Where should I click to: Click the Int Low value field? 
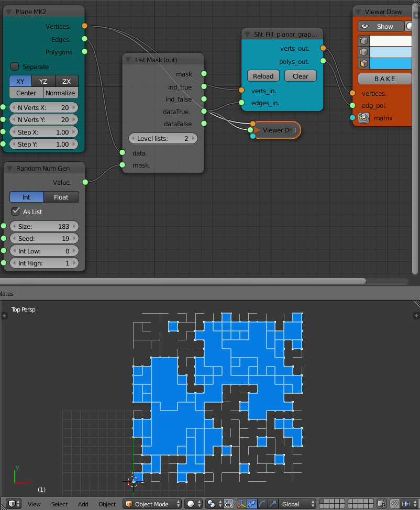coord(44,251)
